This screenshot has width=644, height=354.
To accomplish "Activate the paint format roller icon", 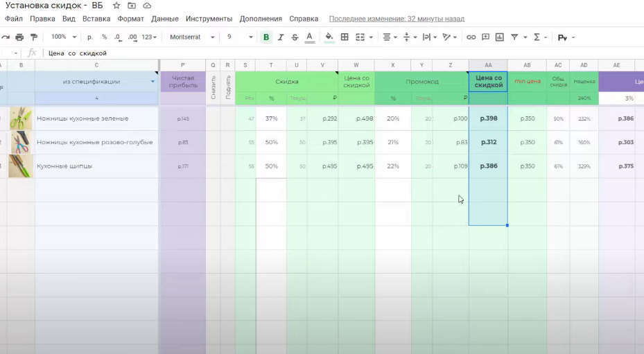I will click(x=34, y=37).
